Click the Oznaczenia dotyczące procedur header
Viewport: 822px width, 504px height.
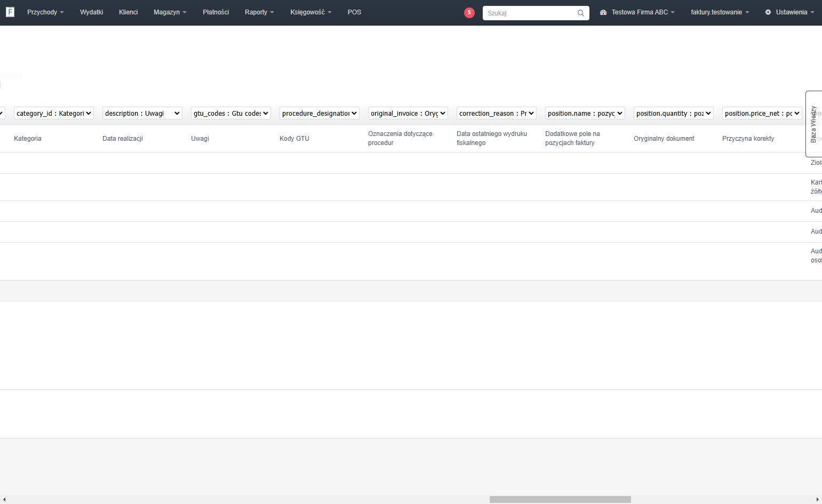tap(400, 138)
